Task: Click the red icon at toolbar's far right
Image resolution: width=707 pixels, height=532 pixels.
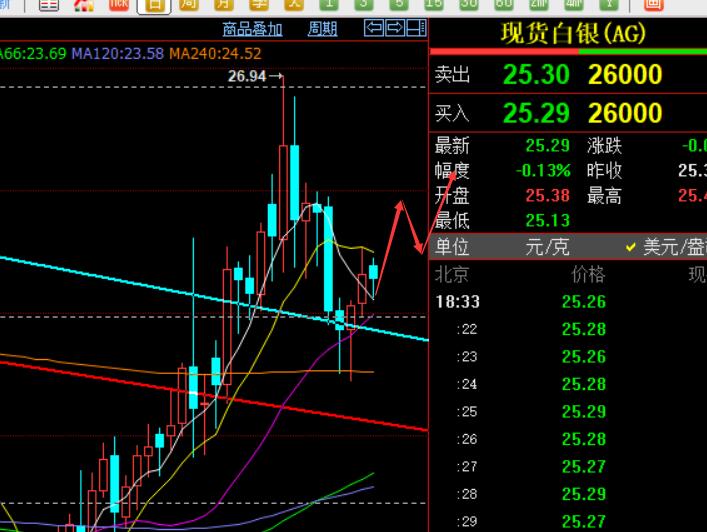Action: click(653, 5)
